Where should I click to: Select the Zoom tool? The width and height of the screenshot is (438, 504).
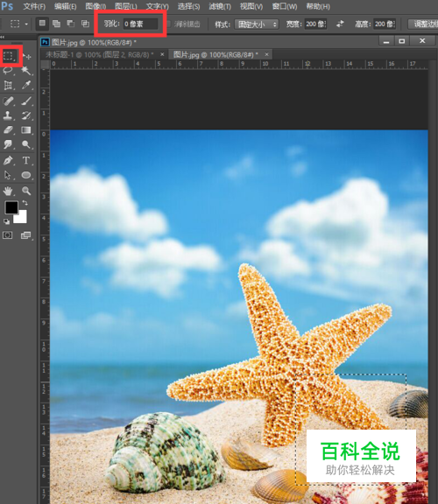(x=26, y=191)
